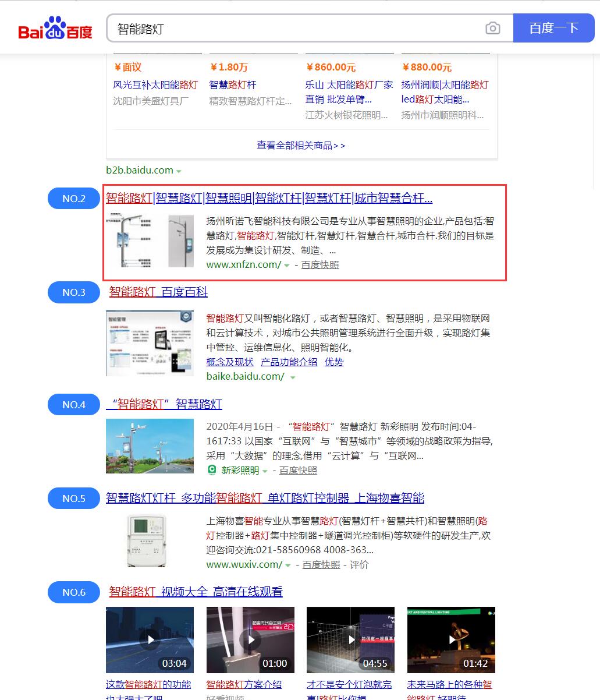Play the 01:00 video thumbnail
Viewport: 600px width, 700px height.
click(250, 640)
